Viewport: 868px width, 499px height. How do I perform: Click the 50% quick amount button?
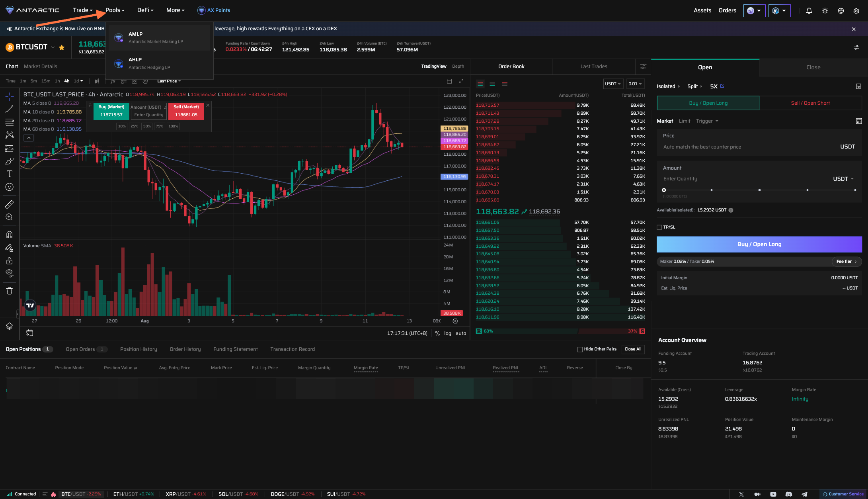(x=147, y=126)
